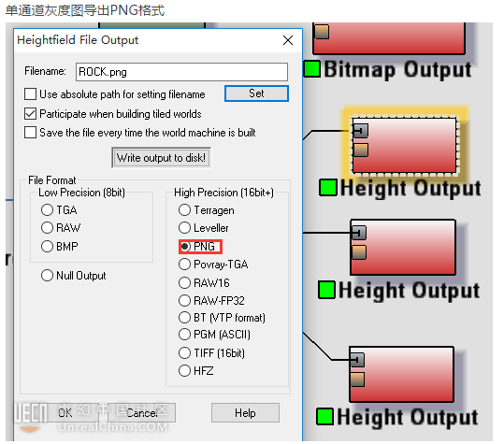
Task: Select the 8bit BMP format option
Action: click(47, 247)
